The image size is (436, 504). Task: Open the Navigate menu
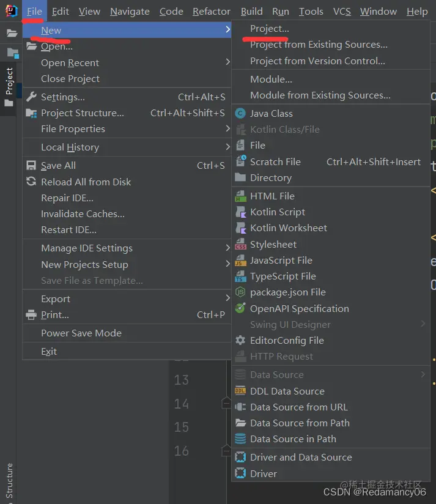[x=130, y=11]
